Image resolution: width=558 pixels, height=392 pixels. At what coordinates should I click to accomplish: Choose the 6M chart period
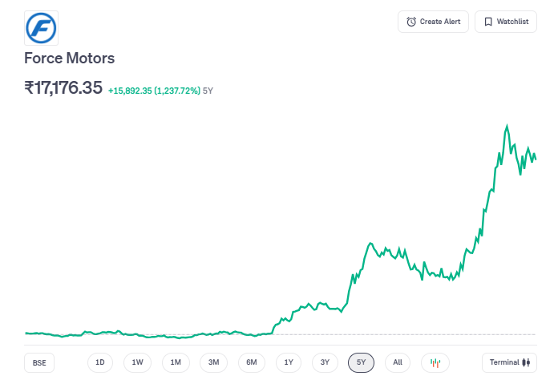point(251,362)
